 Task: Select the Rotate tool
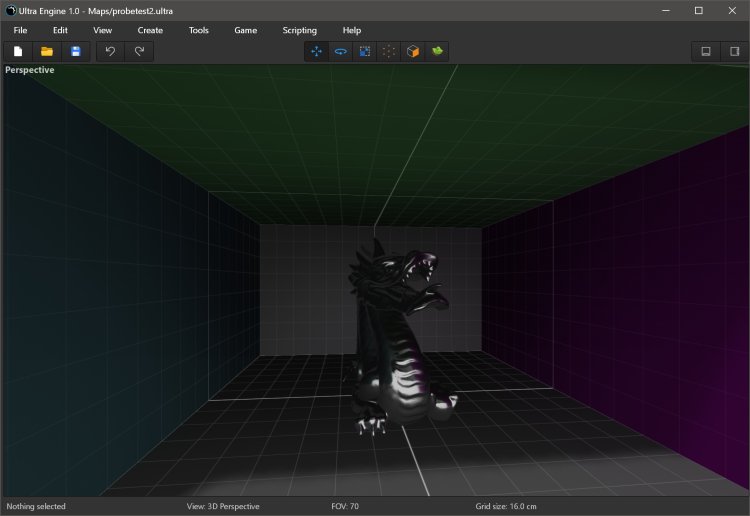(x=341, y=51)
